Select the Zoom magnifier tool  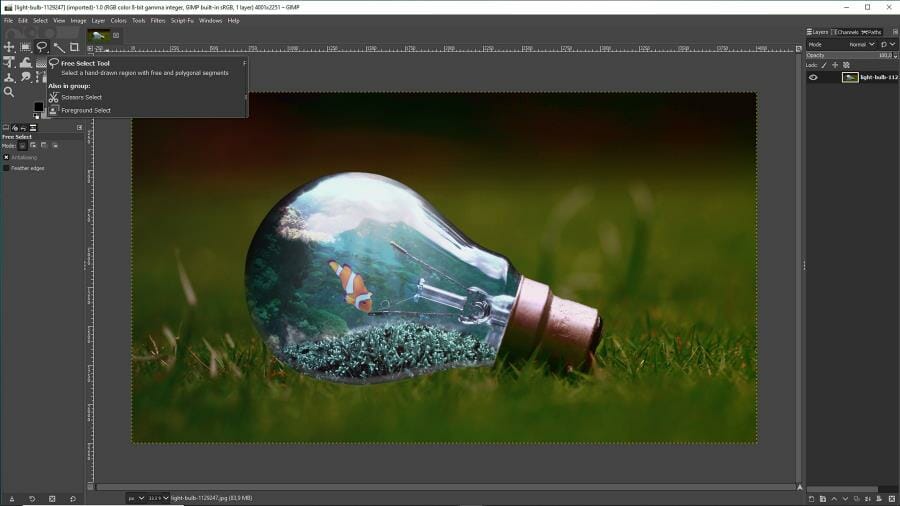[9, 92]
